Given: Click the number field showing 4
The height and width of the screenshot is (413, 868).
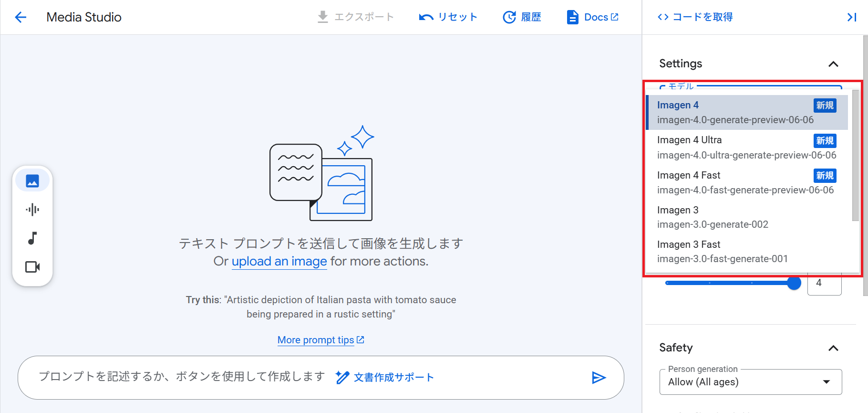Looking at the screenshot, I should 824,283.
